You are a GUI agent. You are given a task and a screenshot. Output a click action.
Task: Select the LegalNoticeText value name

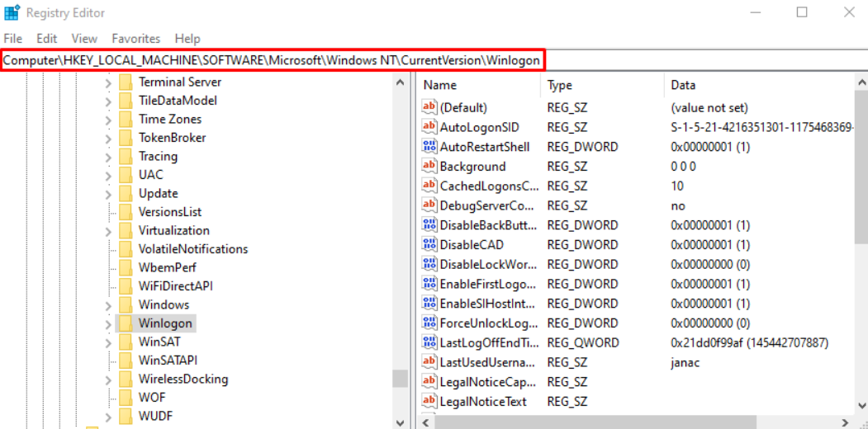click(482, 401)
